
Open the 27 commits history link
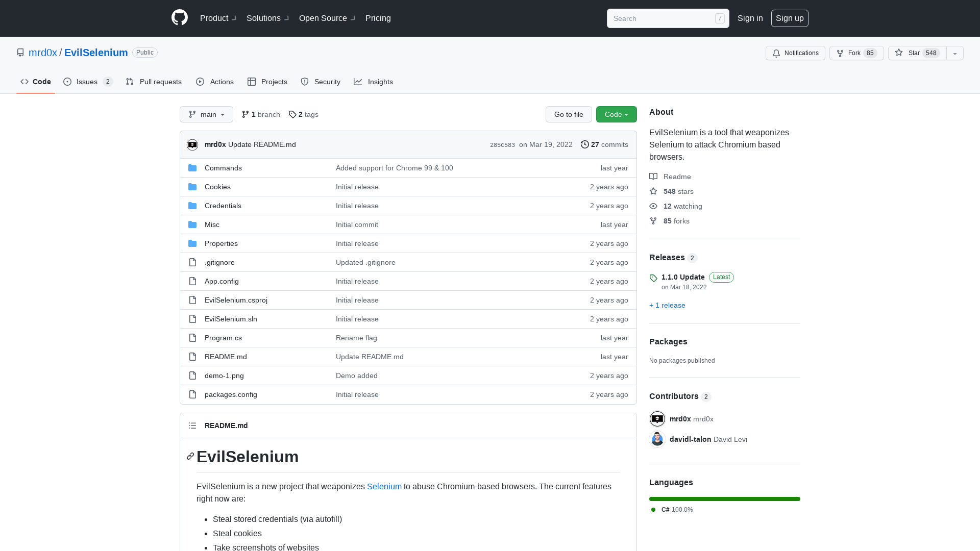(604, 144)
